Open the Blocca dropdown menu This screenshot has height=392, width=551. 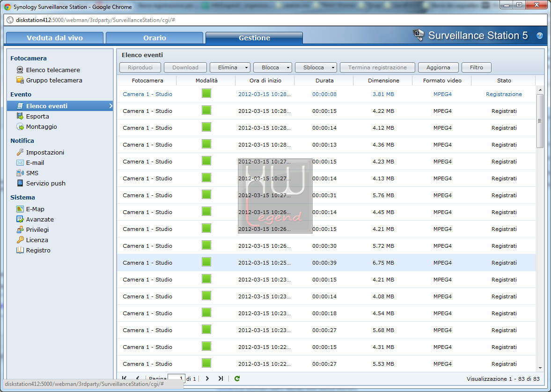point(272,67)
